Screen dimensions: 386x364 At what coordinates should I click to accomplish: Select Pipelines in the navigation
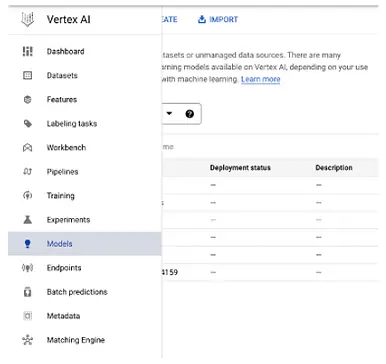(x=85, y=172)
